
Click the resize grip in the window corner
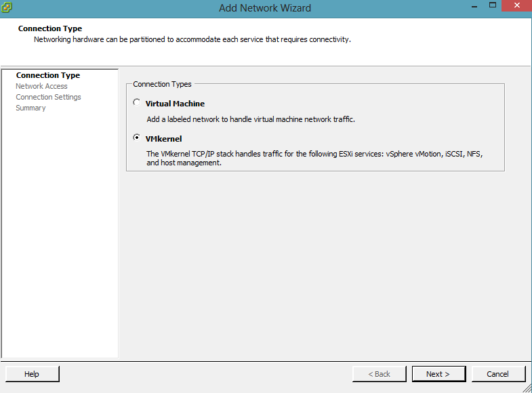pos(527,388)
